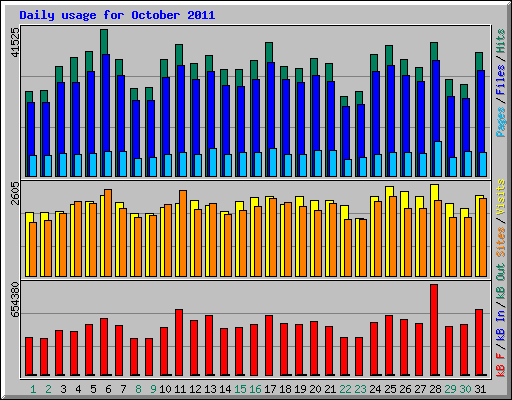The height and width of the screenshot is (400, 512).
Task: Click day label 27 on the axis
Action: click(420, 389)
